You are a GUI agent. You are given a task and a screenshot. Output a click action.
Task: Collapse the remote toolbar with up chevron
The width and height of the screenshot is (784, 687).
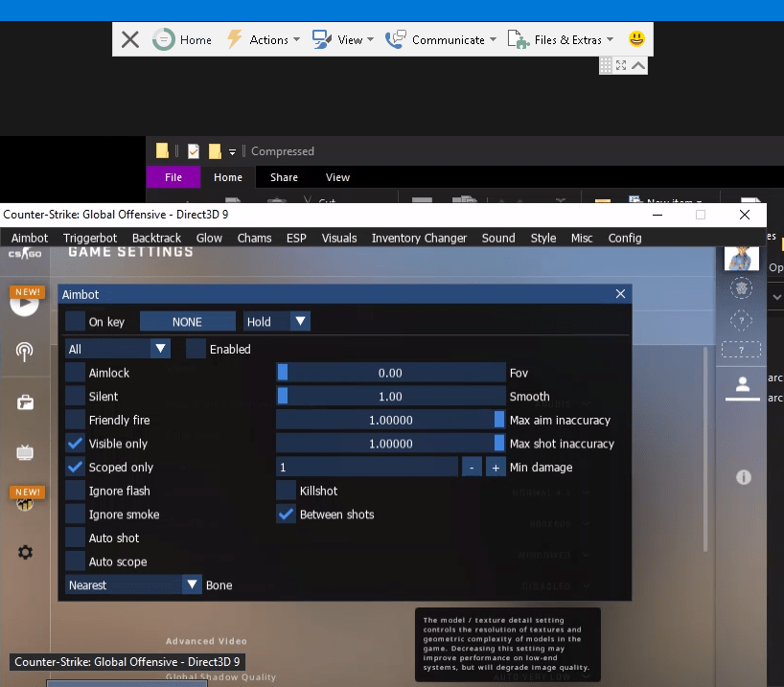[638, 65]
